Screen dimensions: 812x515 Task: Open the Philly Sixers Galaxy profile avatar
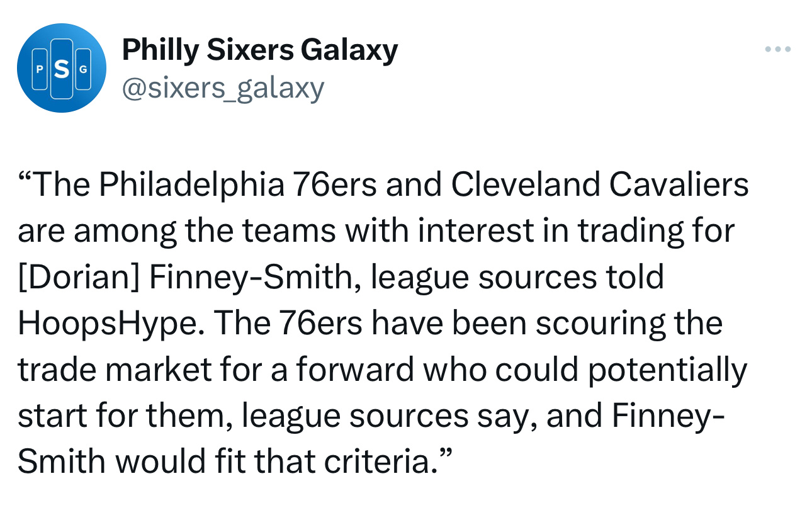[61, 68]
